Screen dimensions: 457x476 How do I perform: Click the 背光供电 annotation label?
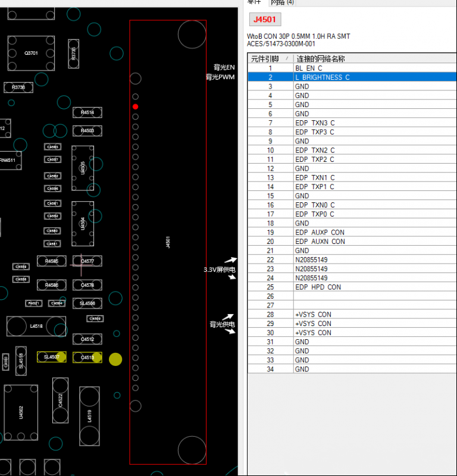point(223,324)
